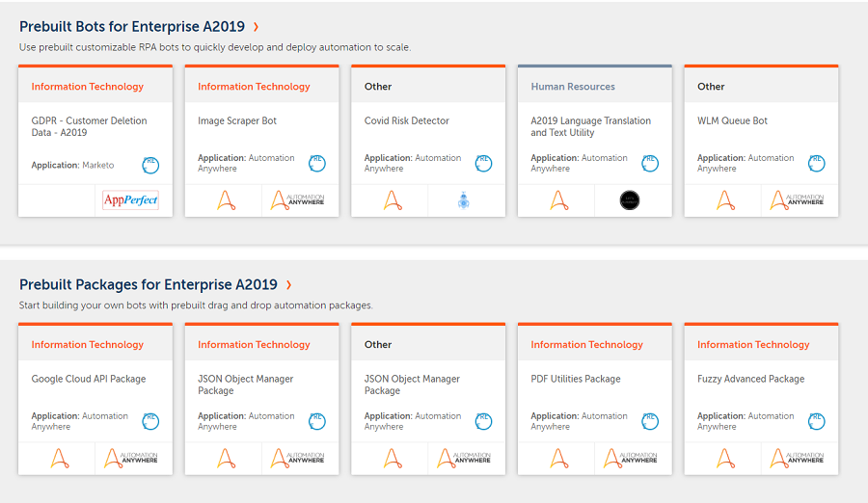The image size is (868, 503).
Task: Click Automation Anywhere logo on Google Cloud API card
Action: [x=131, y=458]
